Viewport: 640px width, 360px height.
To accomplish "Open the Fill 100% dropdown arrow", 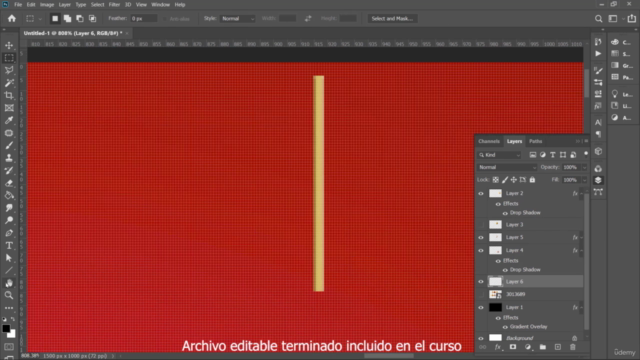I will 584,180.
